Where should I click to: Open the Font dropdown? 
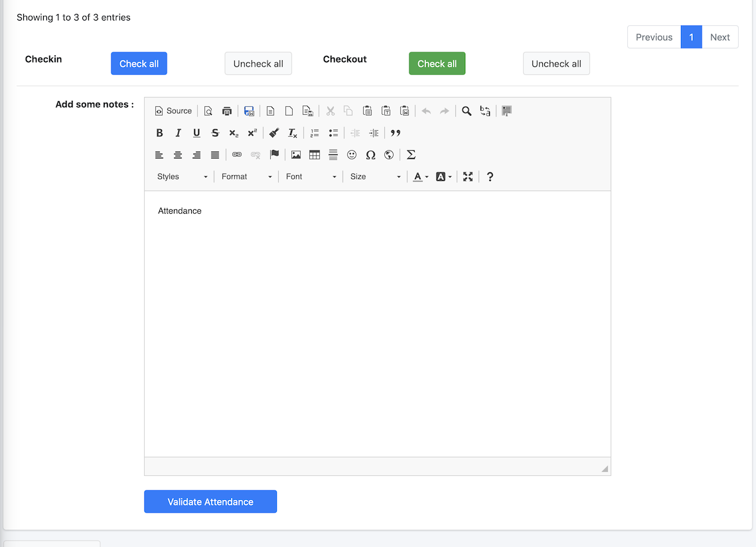point(311,177)
